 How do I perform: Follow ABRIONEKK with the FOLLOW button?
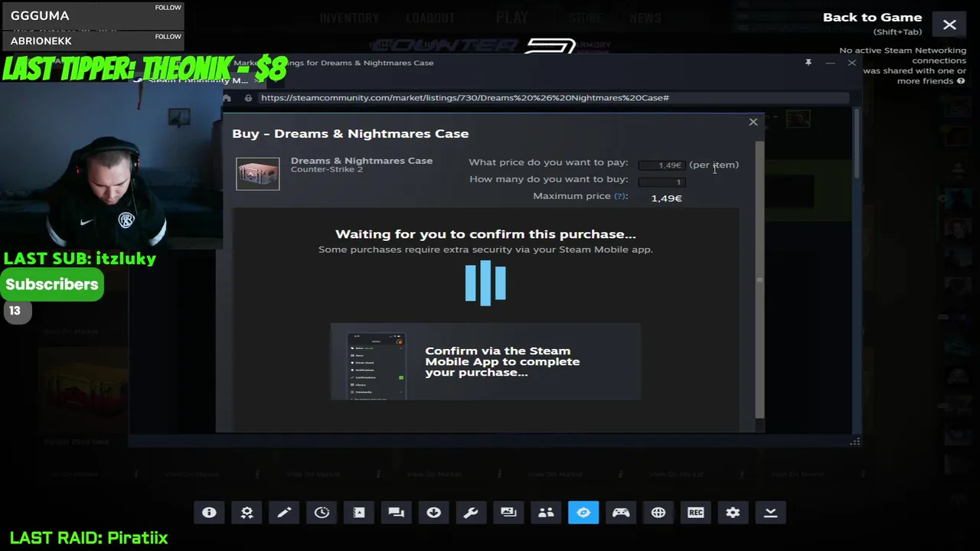point(168,36)
